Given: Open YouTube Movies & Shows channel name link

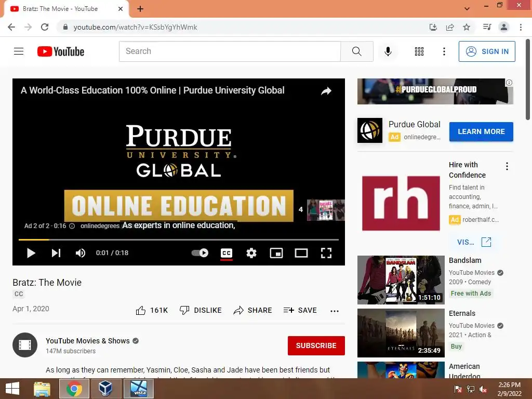Looking at the screenshot, I should click(x=87, y=341).
